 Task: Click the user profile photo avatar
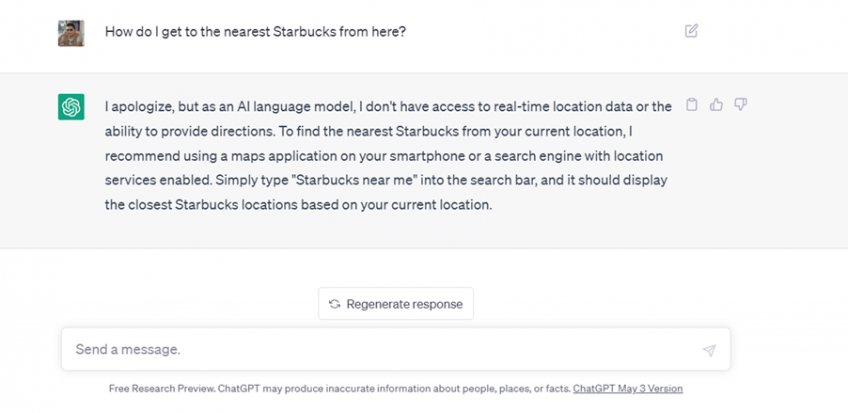pyautogui.click(x=71, y=33)
